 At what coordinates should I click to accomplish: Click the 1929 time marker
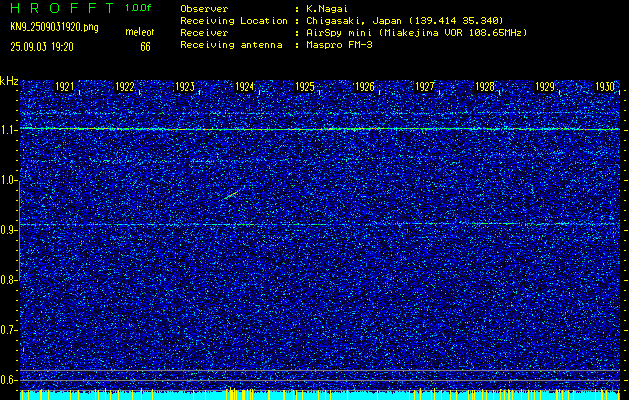pos(545,87)
